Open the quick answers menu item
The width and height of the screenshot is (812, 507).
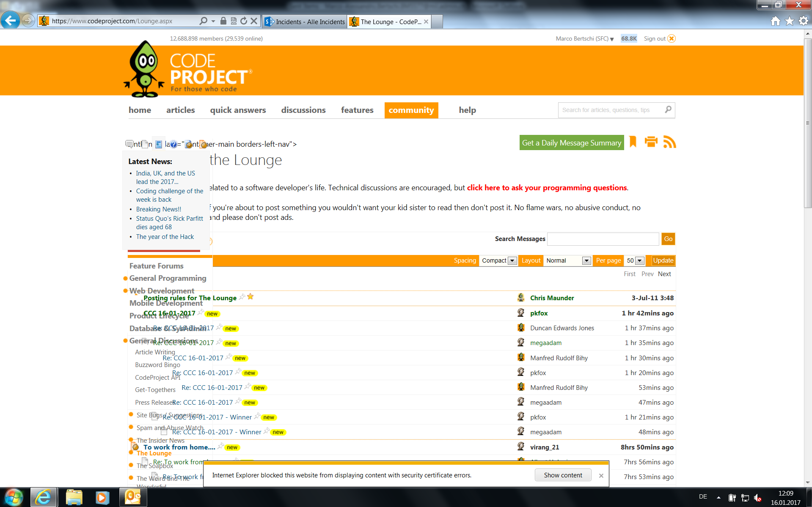pos(238,110)
